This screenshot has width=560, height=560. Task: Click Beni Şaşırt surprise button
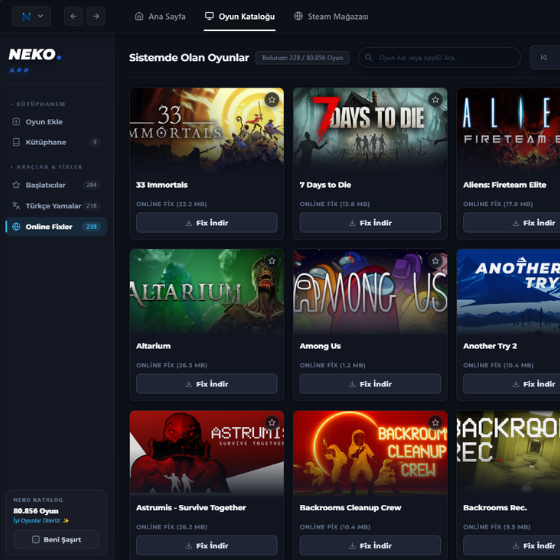pyautogui.click(x=56, y=539)
